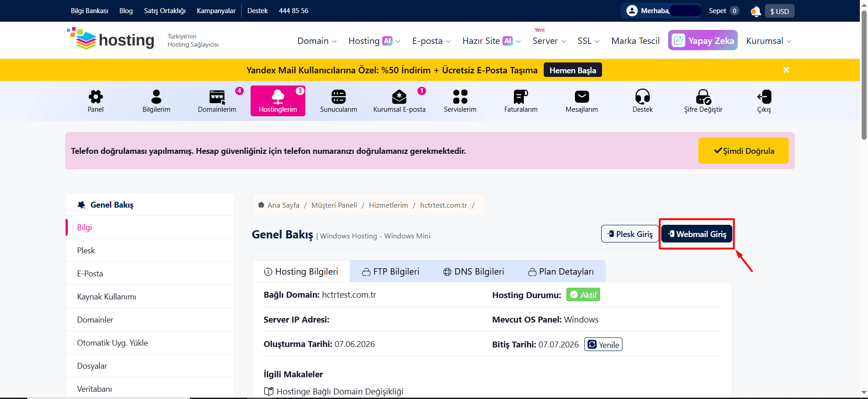
Task: Click the Webmail Giriş button
Action: (697, 234)
